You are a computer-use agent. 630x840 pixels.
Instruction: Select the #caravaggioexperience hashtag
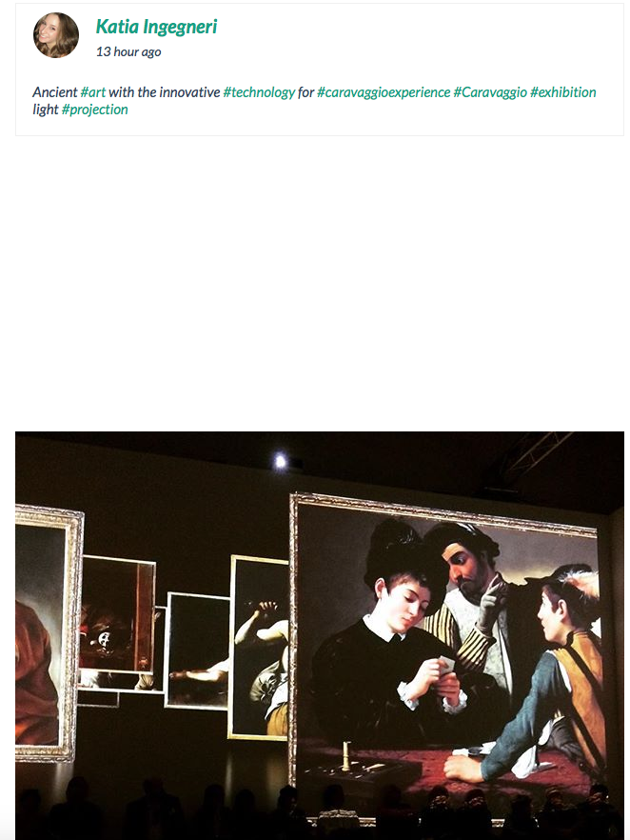(x=384, y=92)
